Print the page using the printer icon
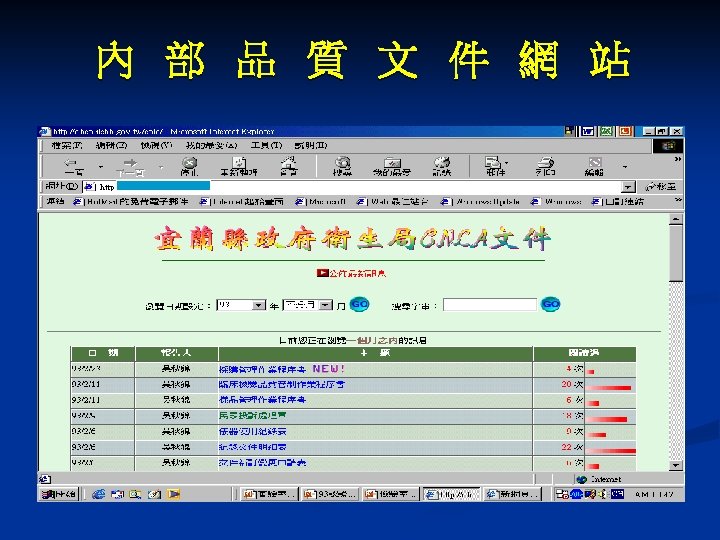The height and width of the screenshot is (540, 720). point(546,166)
